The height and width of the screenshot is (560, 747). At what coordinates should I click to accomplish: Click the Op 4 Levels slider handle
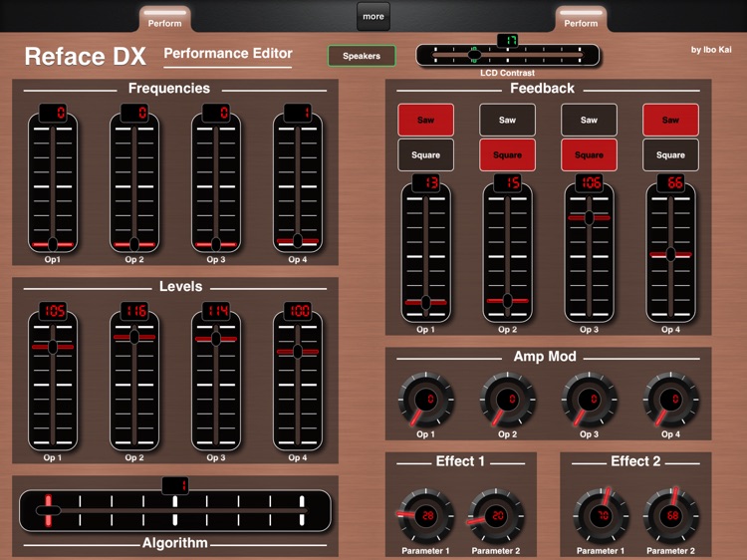pos(298,352)
